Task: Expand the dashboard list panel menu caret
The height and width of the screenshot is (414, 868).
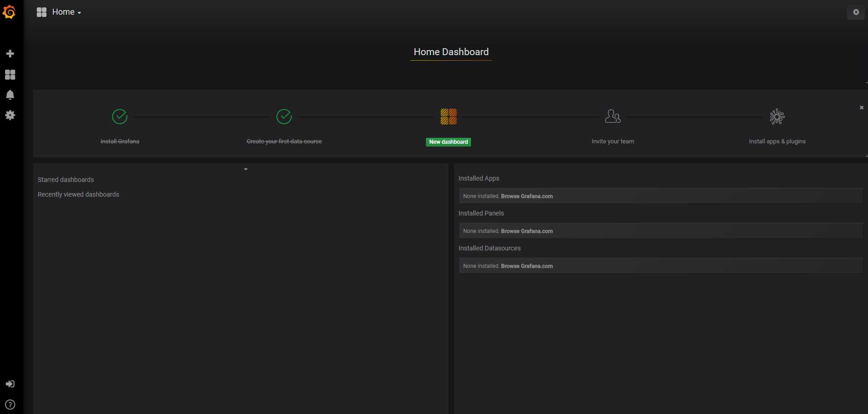Action: [x=246, y=170]
